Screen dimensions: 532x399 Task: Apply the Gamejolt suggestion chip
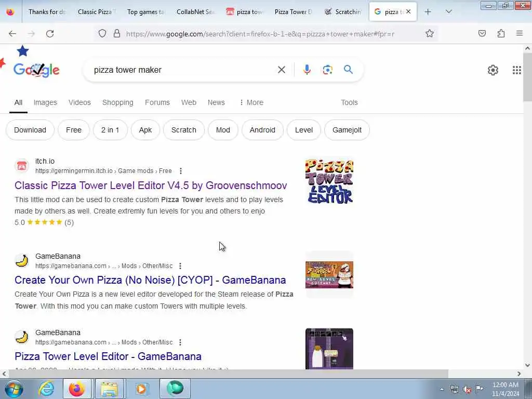347,130
